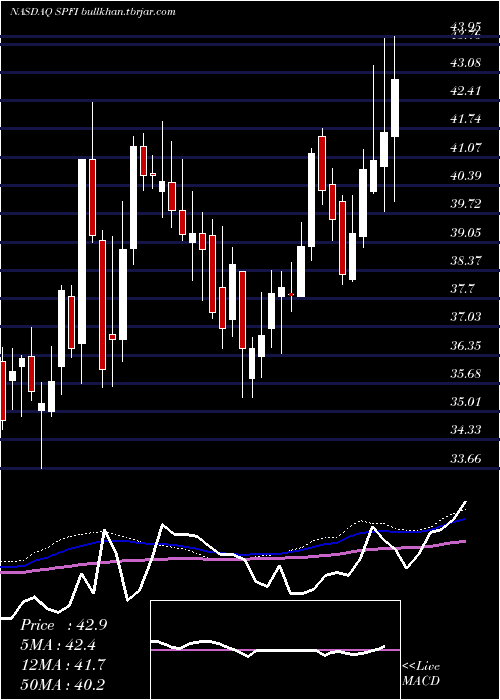
Task: Click the 12MA : 41.7 readout
Action: pos(62,665)
